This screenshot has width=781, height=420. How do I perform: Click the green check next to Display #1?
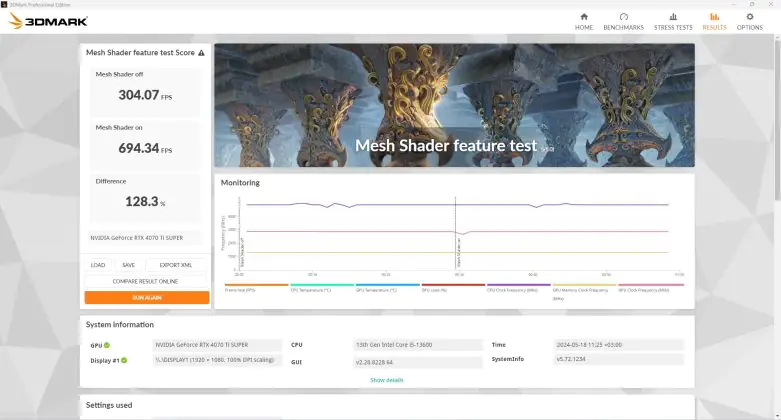click(x=124, y=360)
